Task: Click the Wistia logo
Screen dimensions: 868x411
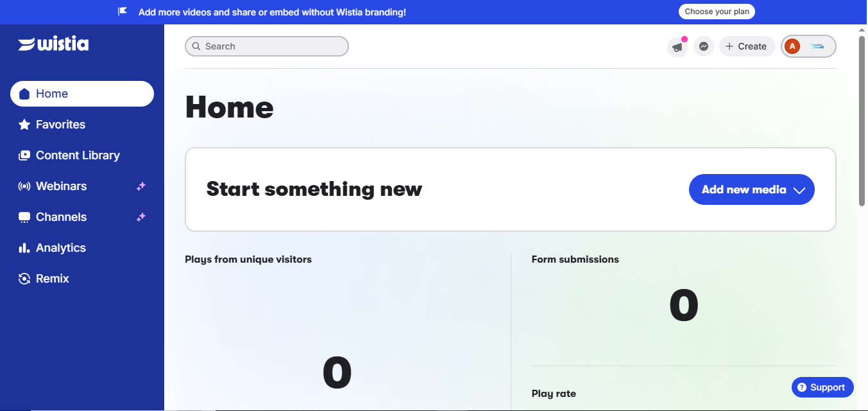Action: point(53,44)
